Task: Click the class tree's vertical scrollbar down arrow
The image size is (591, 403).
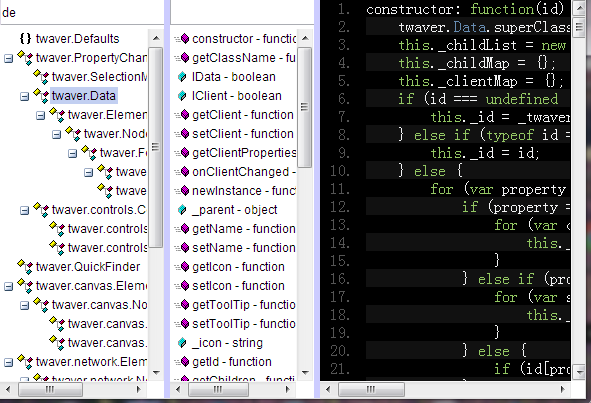Action: [x=156, y=372]
